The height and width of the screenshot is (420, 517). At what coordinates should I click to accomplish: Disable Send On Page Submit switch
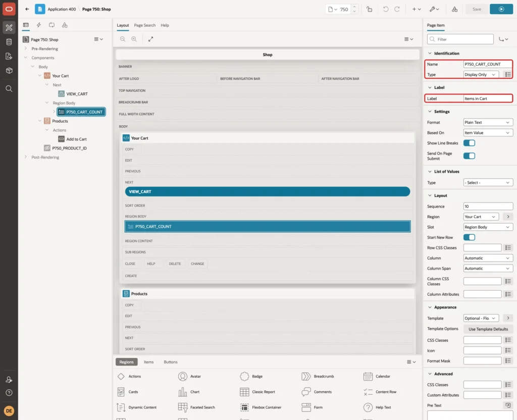[x=469, y=156]
